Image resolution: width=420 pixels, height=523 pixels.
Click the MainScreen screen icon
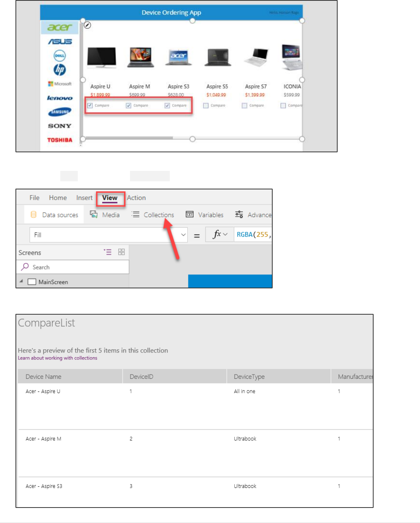(x=32, y=282)
